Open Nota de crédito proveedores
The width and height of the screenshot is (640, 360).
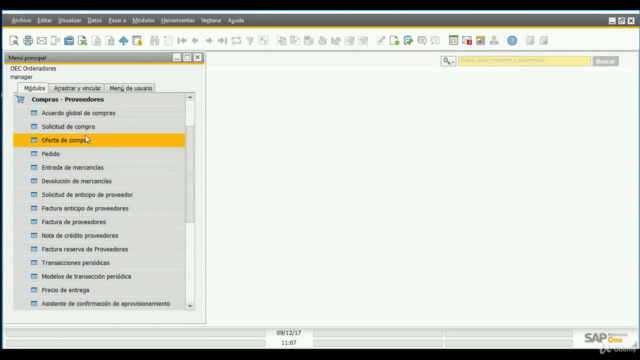coord(99,236)
